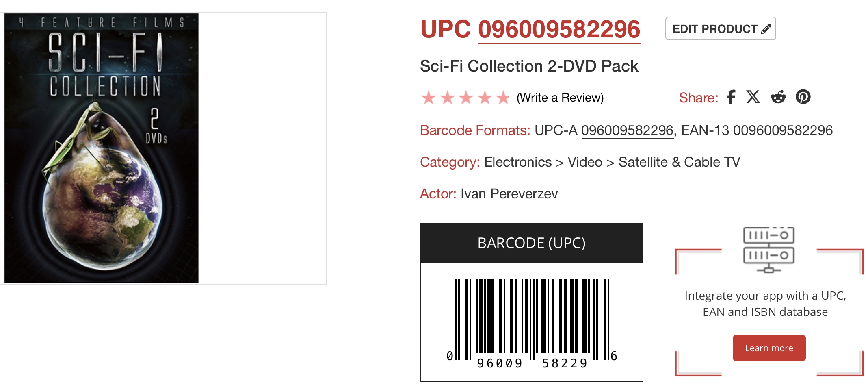Share product on X (Twitter)
Image resolution: width=868 pixels, height=387 pixels.
753,98
